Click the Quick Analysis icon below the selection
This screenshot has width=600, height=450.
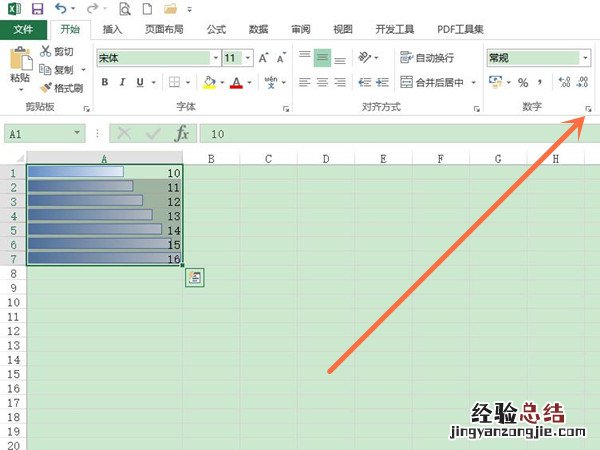click(x=195, y=278)
